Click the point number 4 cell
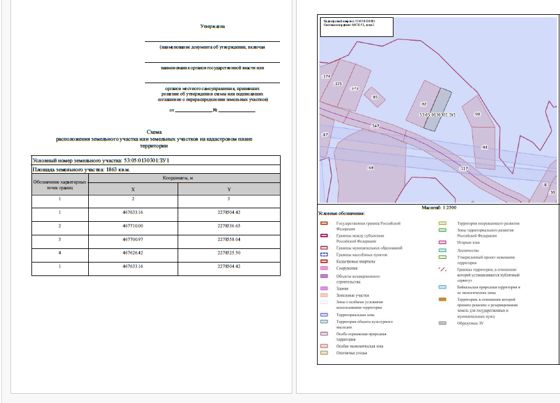 [x=60, y=255]
